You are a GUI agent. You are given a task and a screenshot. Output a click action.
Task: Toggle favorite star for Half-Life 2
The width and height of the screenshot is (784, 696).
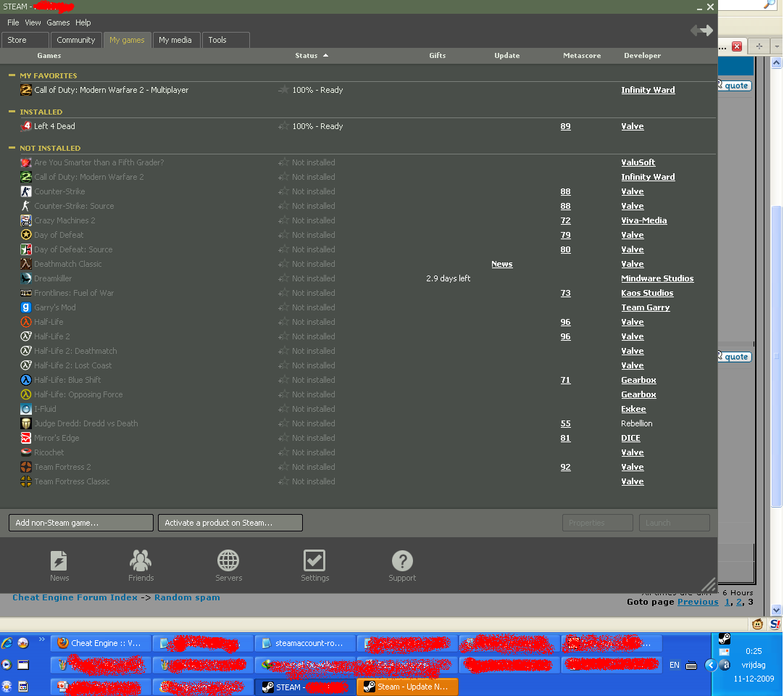click(x=283, y=336)
